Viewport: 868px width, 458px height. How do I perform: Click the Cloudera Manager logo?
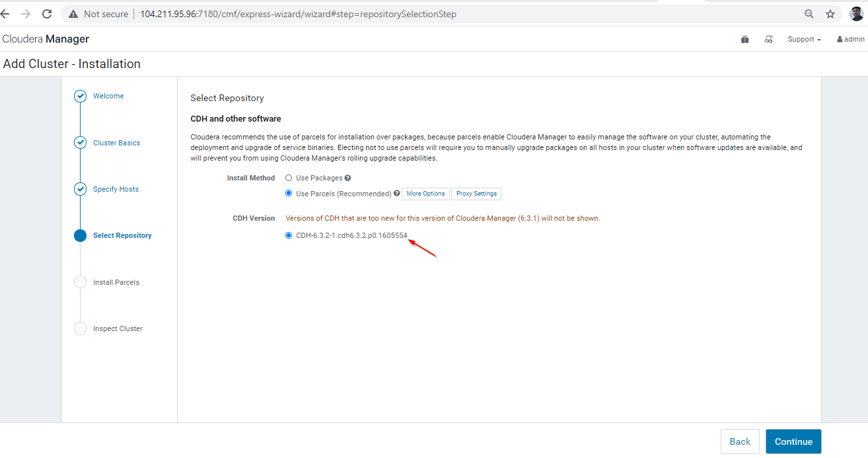46,39
